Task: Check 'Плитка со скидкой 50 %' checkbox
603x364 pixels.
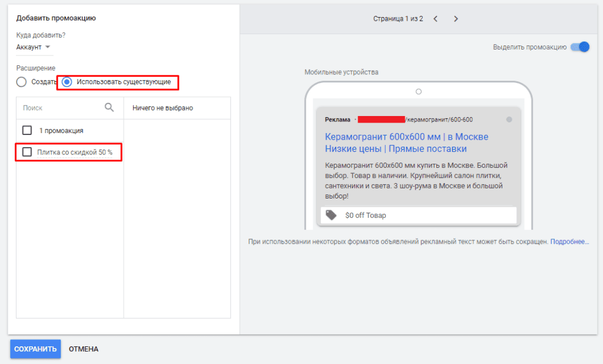Action: pyautogui.click(x=27, y=152)
